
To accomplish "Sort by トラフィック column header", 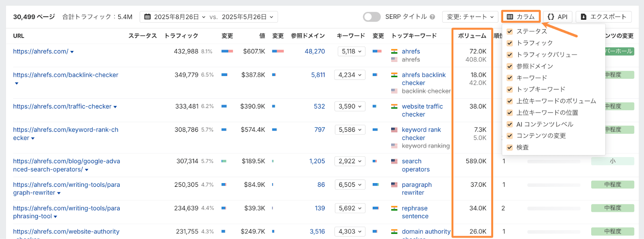I will point(181,36).
